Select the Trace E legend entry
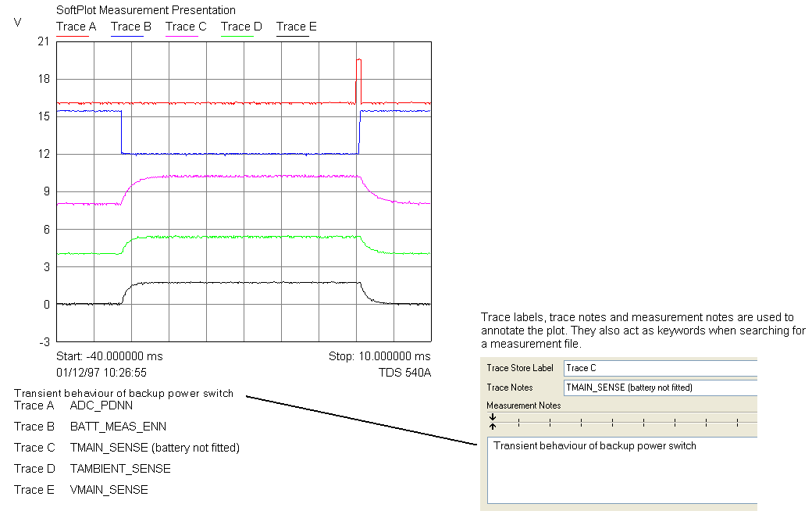 pyautogui.click(x=295, y=26)
